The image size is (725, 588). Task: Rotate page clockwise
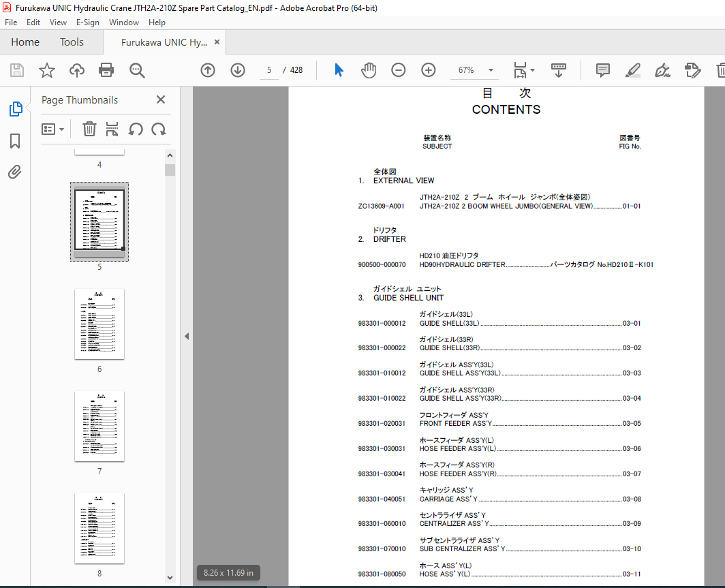159,129
